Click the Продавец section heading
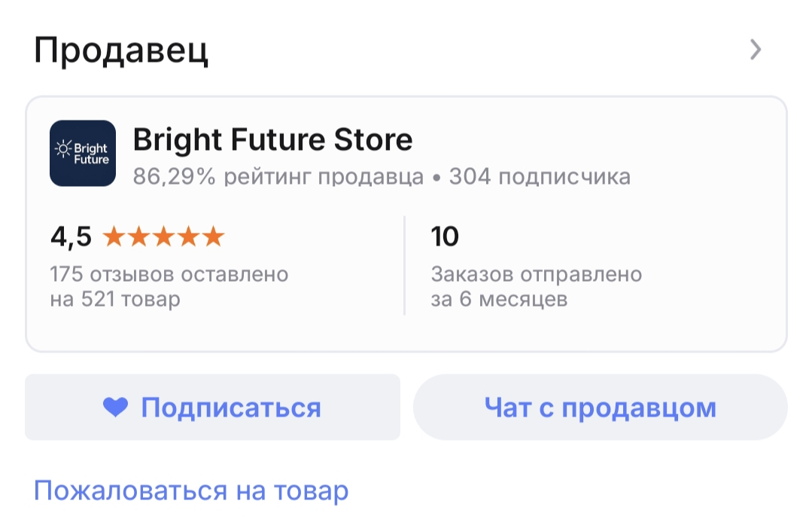The width and height of the screenshot is (812, 519). 121,51
